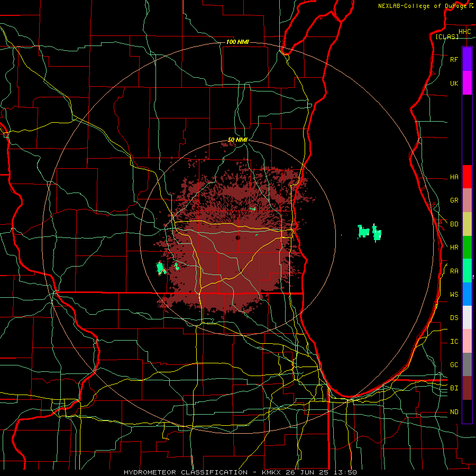
Task: Select the BD yellow legend swatch
Action: [x=467, y=224]
